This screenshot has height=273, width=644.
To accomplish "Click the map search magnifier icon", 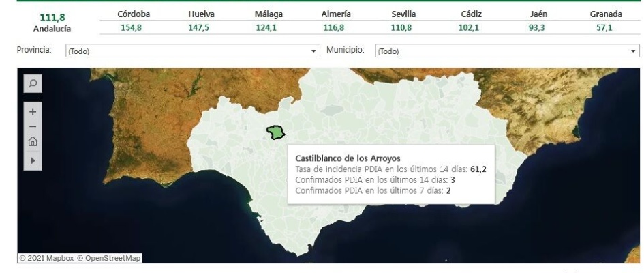I will pyautogui.click(x=32, y=83).
